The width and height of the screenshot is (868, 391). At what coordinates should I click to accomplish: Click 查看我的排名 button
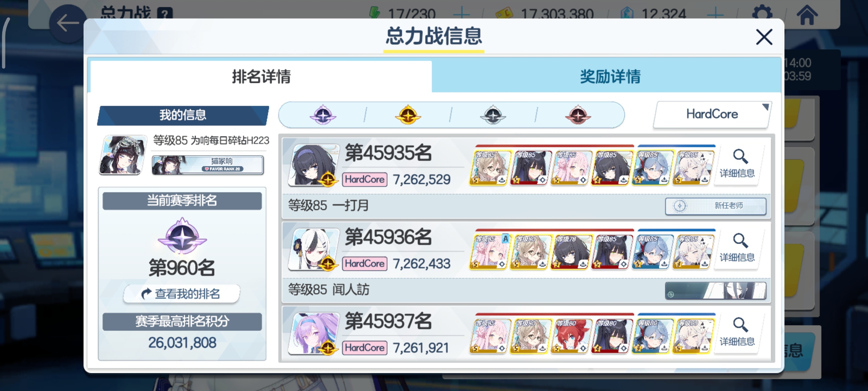coord(182,294)
